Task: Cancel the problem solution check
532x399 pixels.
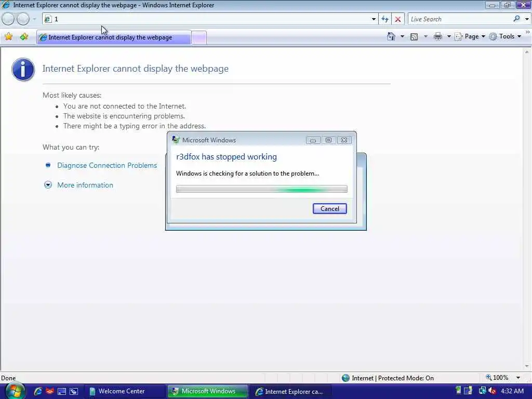Action: [329, 209]
